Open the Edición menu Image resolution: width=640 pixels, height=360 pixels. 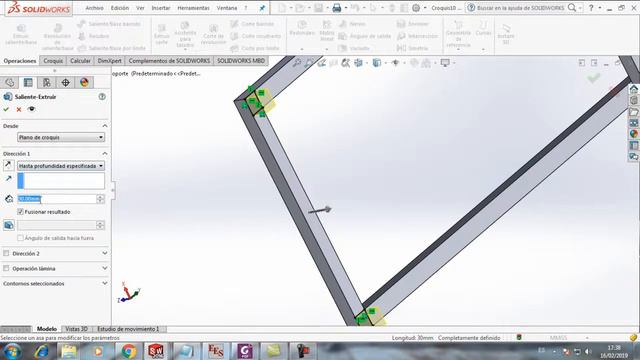pyautogui.click(x=120, y=8)
